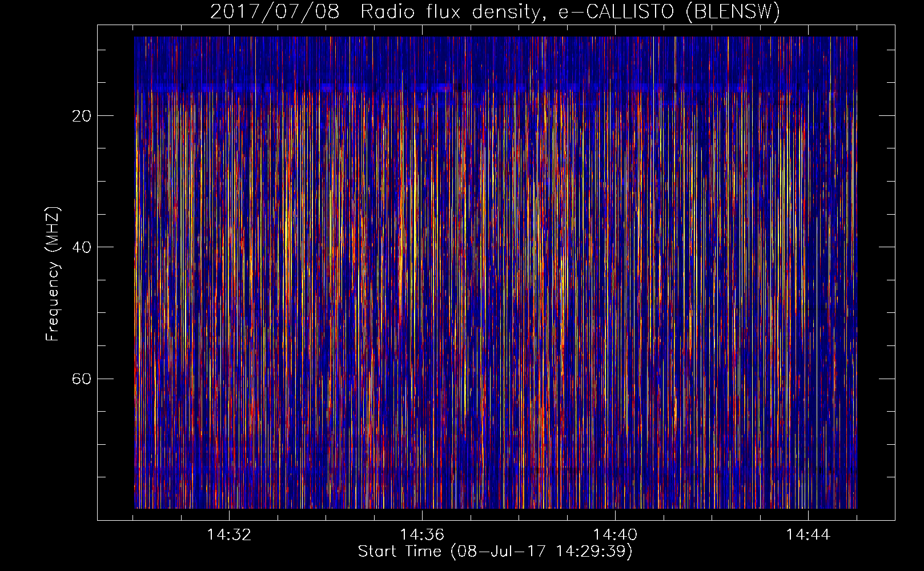Click the 14:32 time tick label
This screenshot has height=571, width=924.
(229, 535)
